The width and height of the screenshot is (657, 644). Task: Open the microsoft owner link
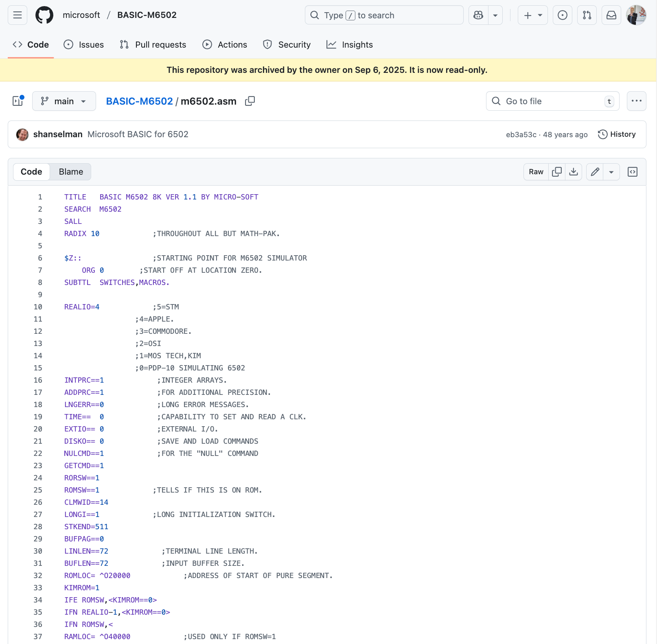tap(81, 15)
